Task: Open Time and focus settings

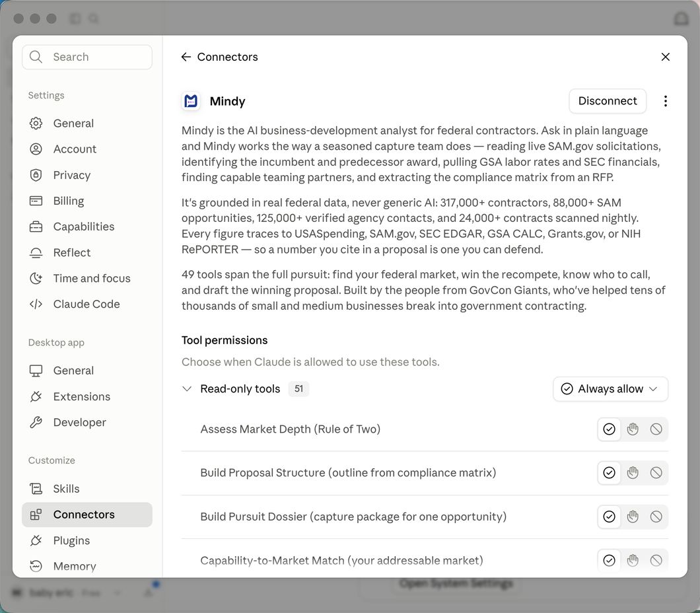Action: 87,279
